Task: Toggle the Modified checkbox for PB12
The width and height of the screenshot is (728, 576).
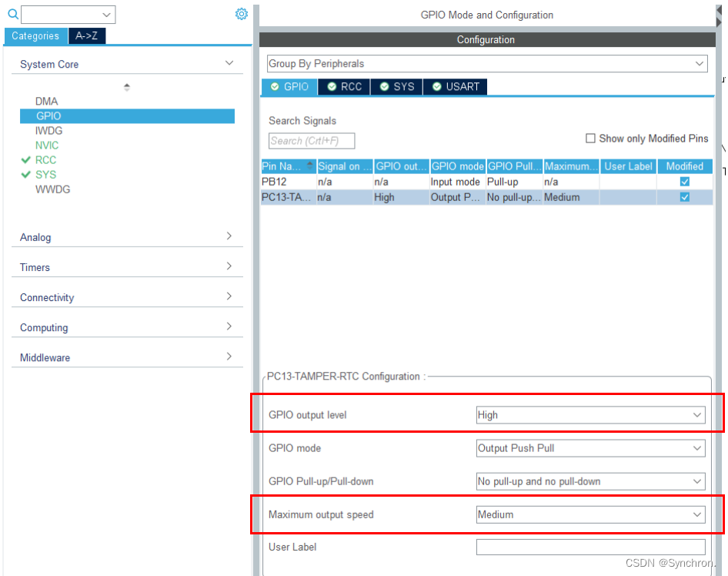Action: click(684, 182)
